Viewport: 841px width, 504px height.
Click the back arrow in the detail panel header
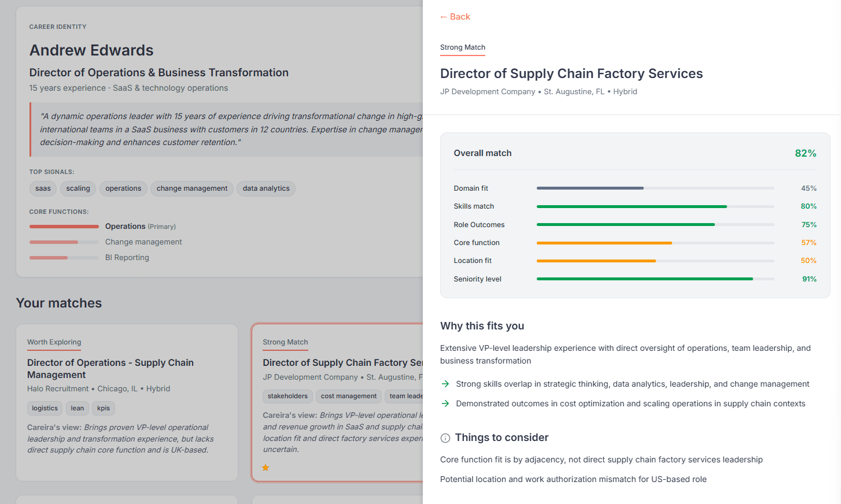[444, 17]
